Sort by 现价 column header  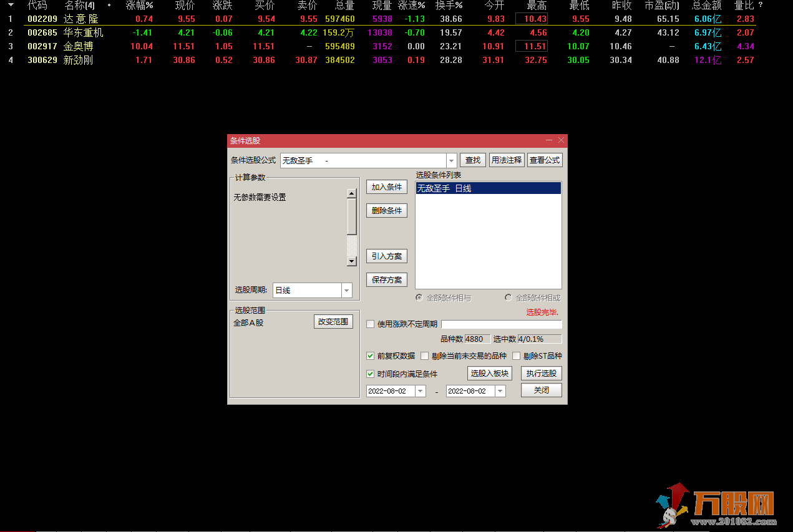[x=185, y=5]
